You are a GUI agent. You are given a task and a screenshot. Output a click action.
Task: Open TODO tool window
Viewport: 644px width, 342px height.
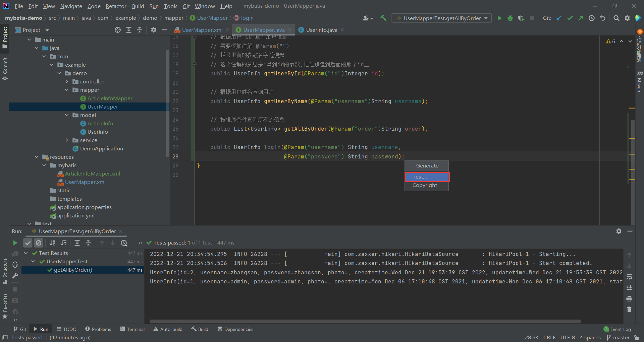(x=66, y=329)
